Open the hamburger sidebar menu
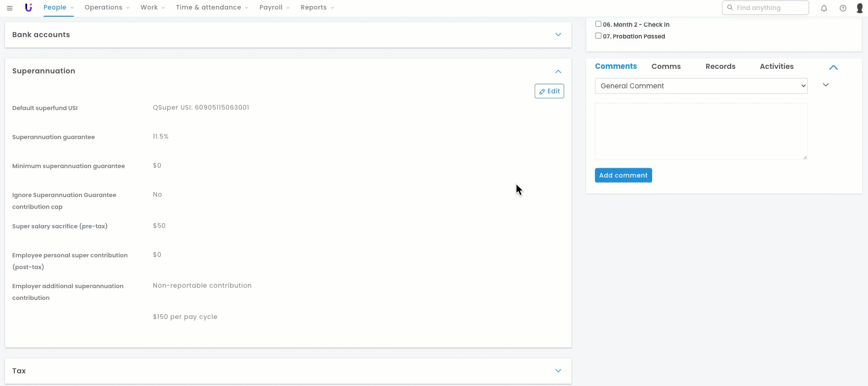Viewport: 868px width, 386px height. click(x=10, y=8)
